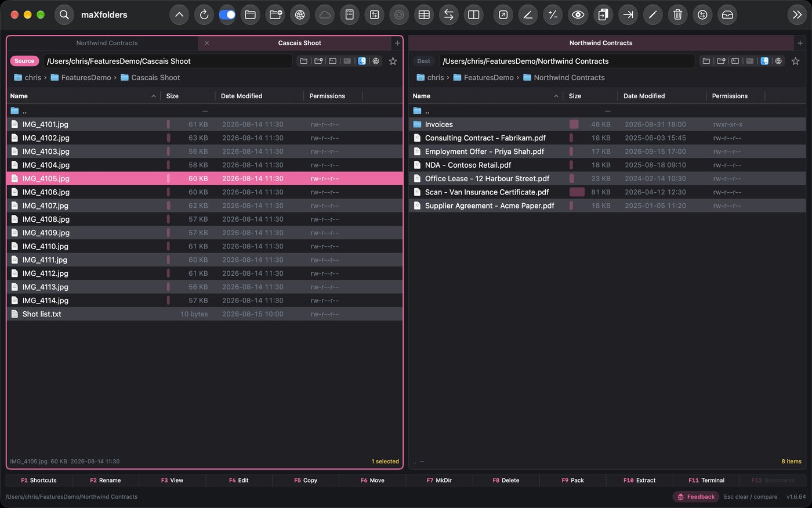Click the table view icon in top toolbar
The width and height of the screenshot is (812, 508).
point(424,15)
